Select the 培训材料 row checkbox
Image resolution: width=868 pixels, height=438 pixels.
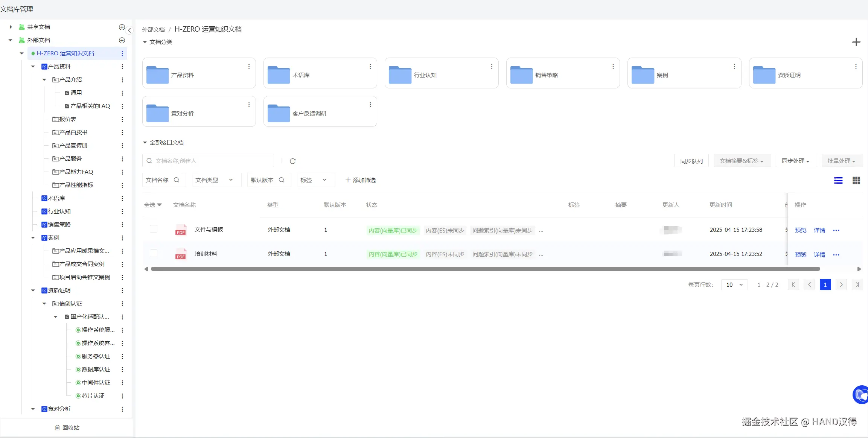click(x=154, y=253)
